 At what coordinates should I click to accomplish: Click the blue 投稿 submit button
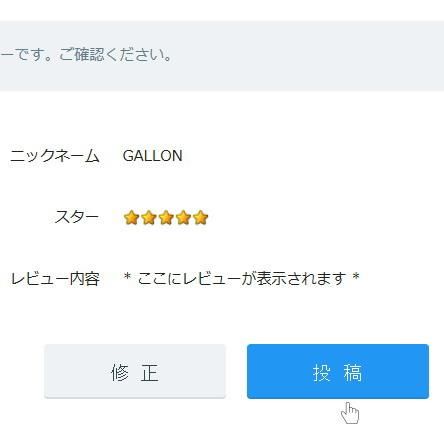(x=338, y=371)
